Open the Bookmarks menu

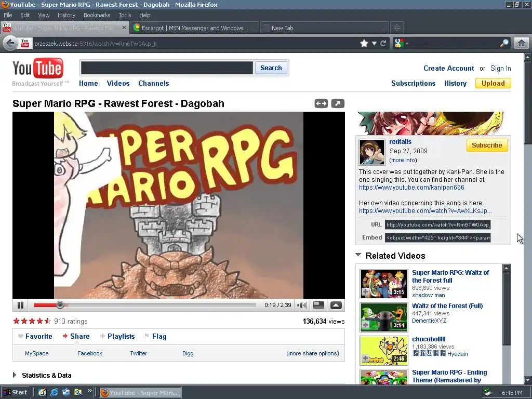point(97,15)
